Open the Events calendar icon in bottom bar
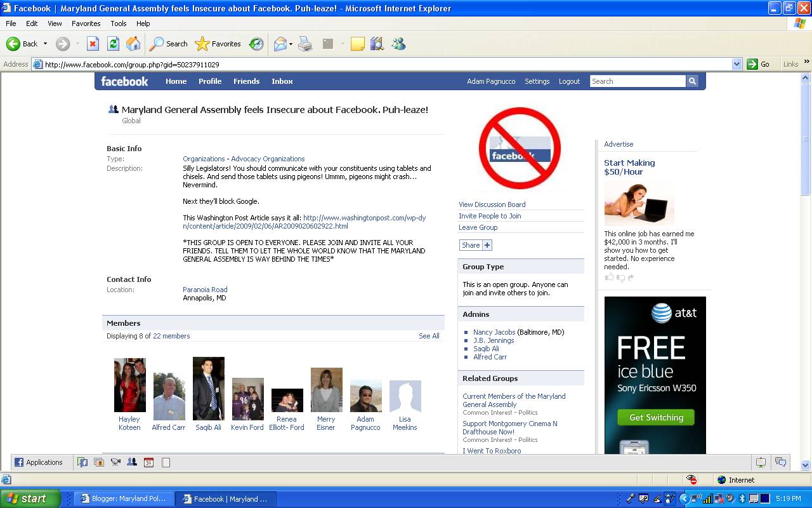The height and width of the screenshot is (508, 812). (148, 462)
